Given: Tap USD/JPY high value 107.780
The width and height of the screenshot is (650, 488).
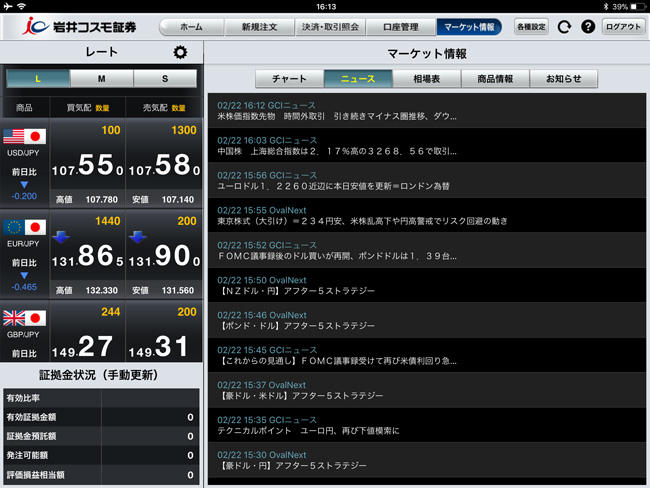Looking at the screenshot, I should (x=102, y=199).
